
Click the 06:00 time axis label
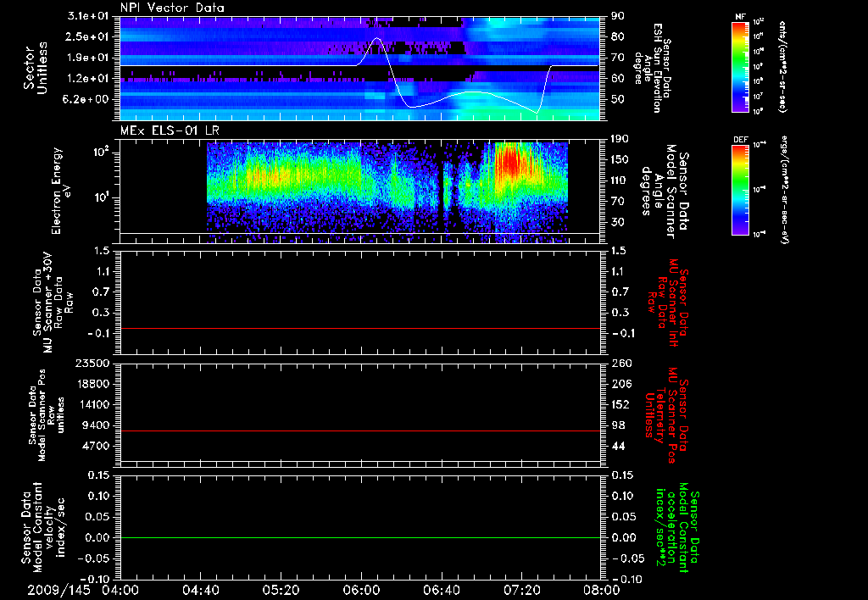pyautogui.click(x=361, y=591)
